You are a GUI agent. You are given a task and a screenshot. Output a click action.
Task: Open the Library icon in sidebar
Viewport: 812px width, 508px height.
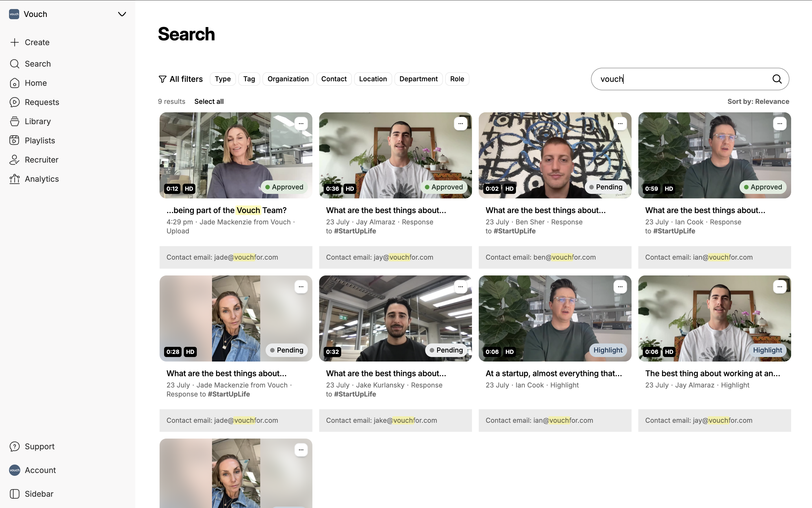pos(14,121)
